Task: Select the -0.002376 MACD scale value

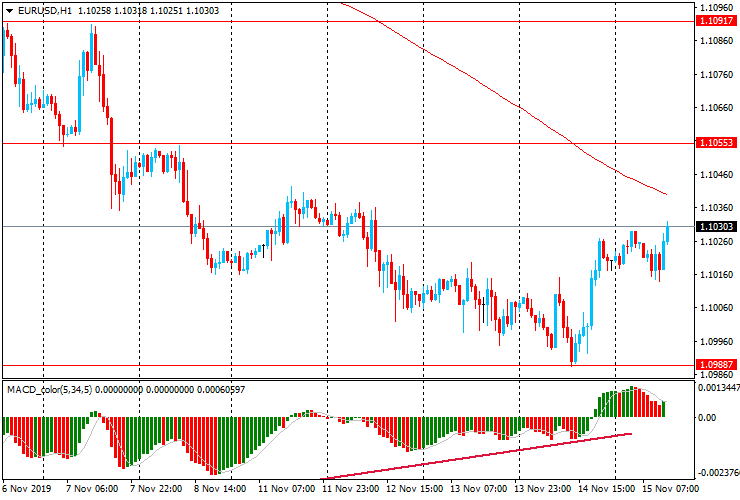Action: (717, 473)
